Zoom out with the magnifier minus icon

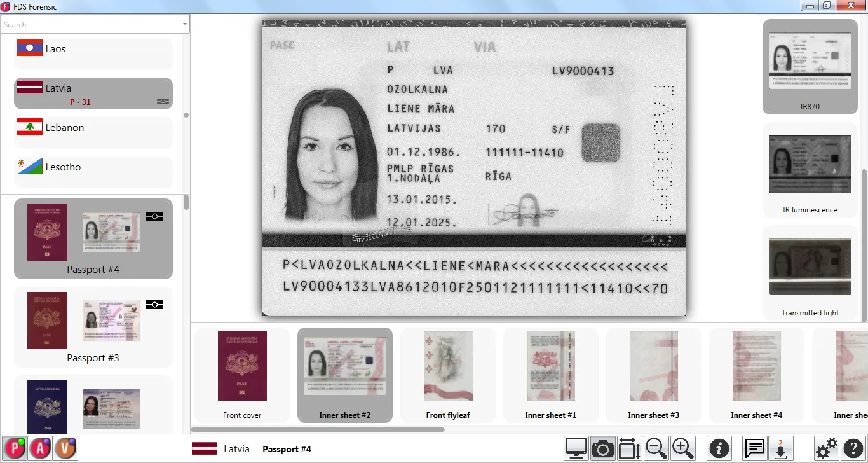point(656,448)
